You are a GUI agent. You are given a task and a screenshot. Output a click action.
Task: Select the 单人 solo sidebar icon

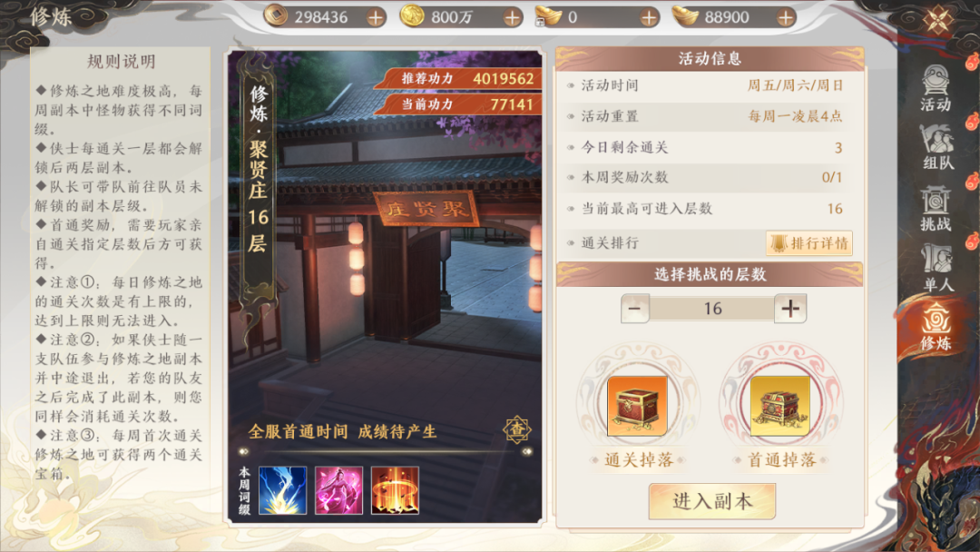click(x=936, y=268)
